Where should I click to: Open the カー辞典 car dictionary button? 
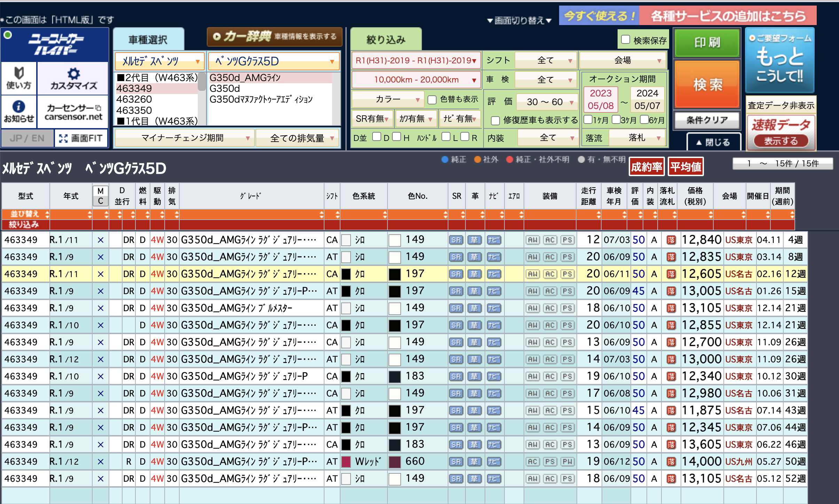point(274,37)
